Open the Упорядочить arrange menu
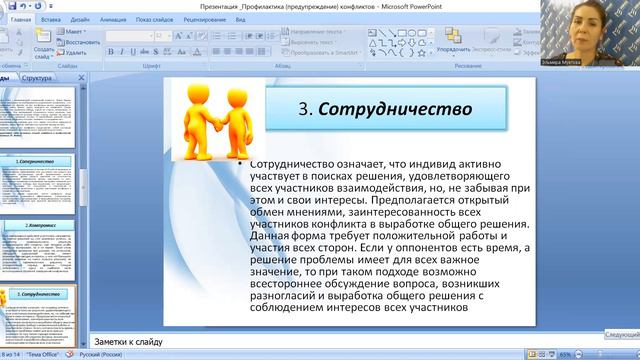 (453, 42)
